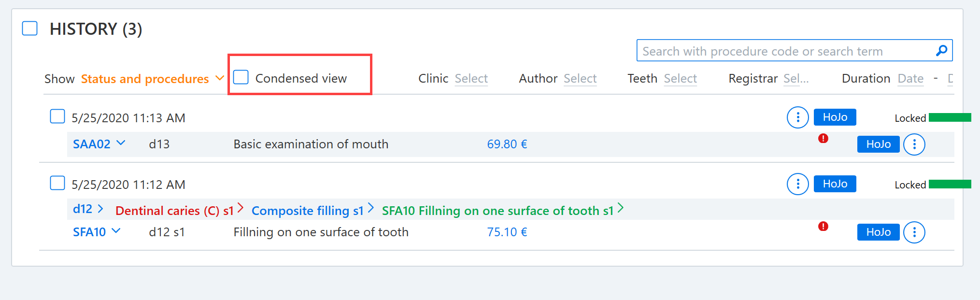The image size is (980, 300).
Task: Click Composite filling s1 link
Action: coord(307,211)
